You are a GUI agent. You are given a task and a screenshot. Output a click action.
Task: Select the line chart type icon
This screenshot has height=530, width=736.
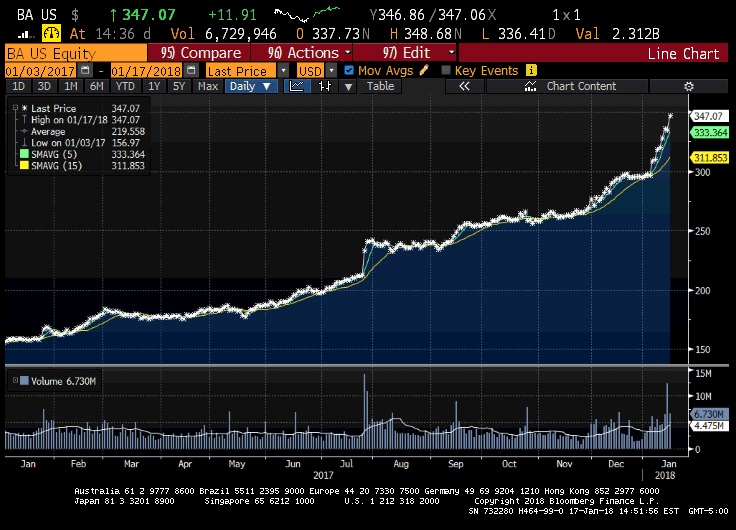tap(297, 86)
